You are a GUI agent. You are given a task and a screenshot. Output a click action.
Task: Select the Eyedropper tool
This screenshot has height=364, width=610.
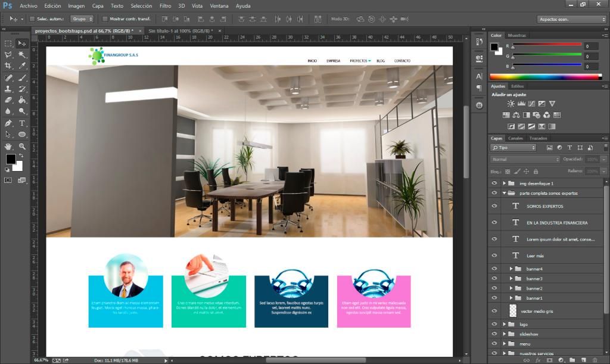click(22, 66)
